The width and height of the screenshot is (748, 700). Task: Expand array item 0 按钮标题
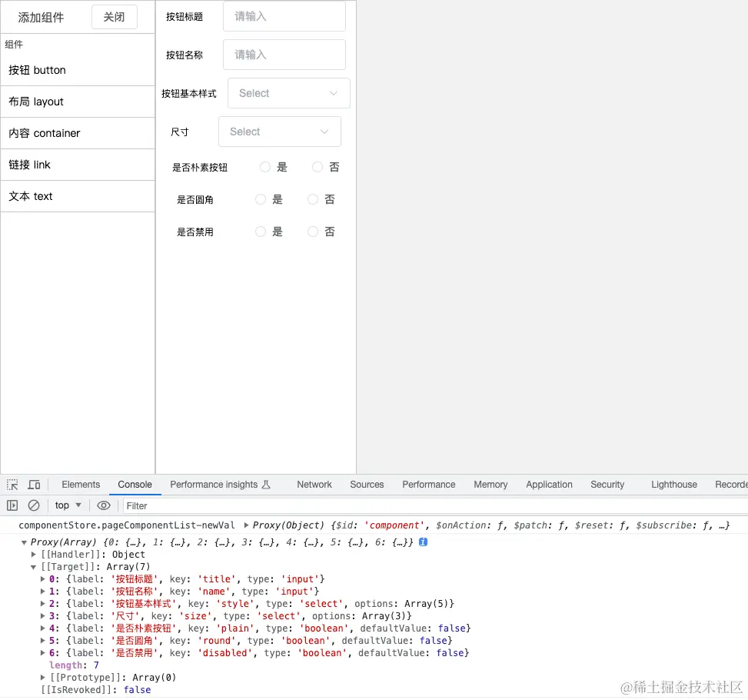tap(42, 579)
